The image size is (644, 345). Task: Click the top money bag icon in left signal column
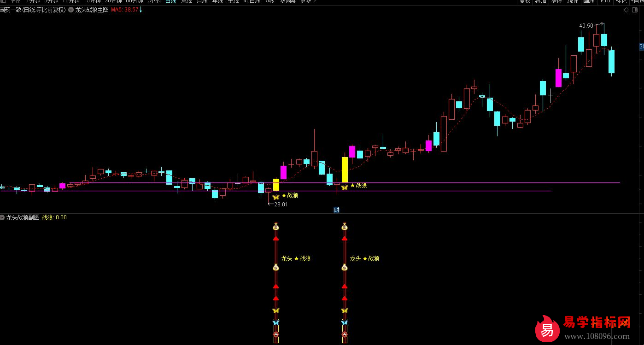(x=276, y=226)
